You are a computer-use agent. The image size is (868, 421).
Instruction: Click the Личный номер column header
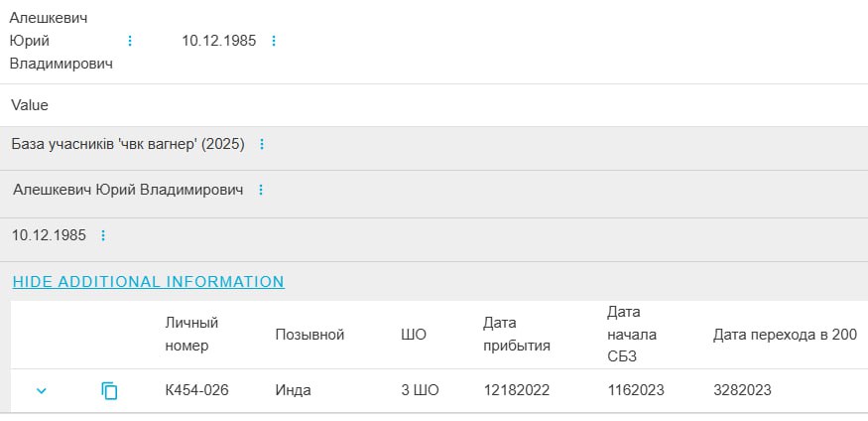tap(191, 335)
